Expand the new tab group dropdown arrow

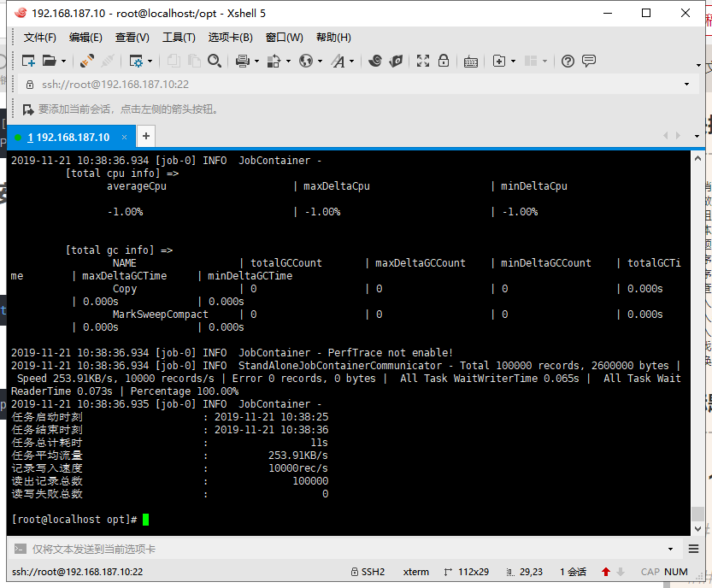point(513,61)
